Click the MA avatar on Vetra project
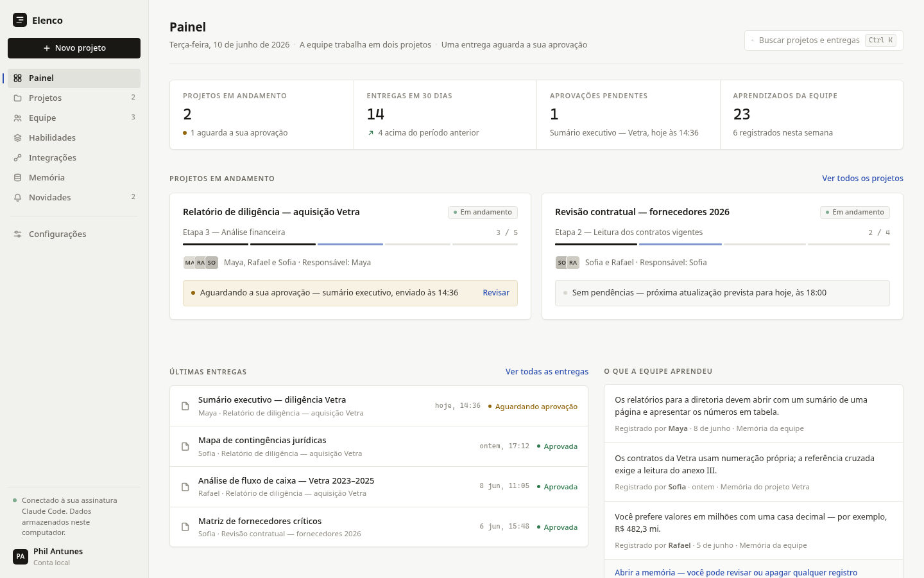Image resolution: width=924 pixels, height=578 pixels. (189, 263)
